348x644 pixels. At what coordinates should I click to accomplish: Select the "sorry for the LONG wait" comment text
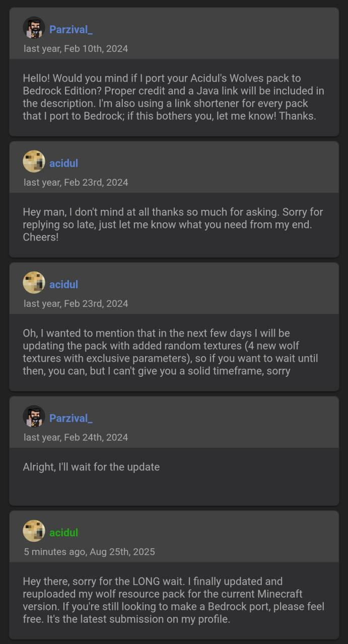(173, 600)
